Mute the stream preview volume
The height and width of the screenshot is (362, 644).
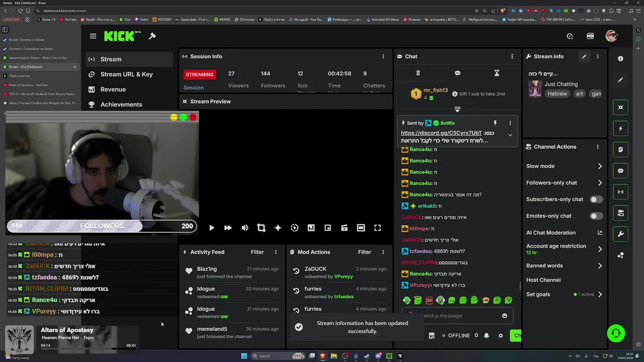245,228
